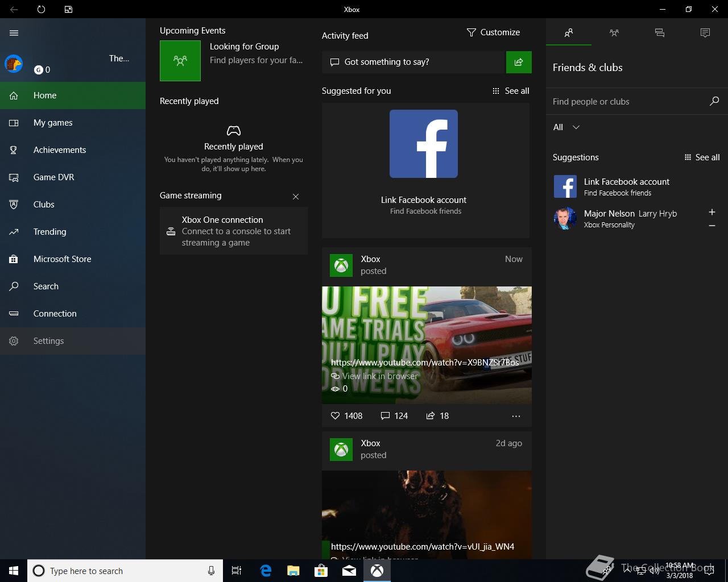Open the Windows Start menu
Image resolution: width=728 pixels, height=582 pixels.
[14, 571]
